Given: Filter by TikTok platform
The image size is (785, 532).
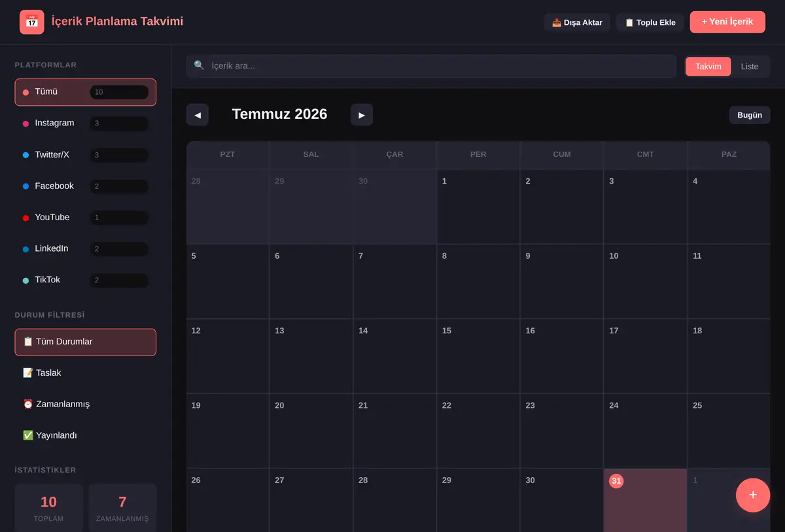Looking at the screenshot, I should (x=86, y=280).
